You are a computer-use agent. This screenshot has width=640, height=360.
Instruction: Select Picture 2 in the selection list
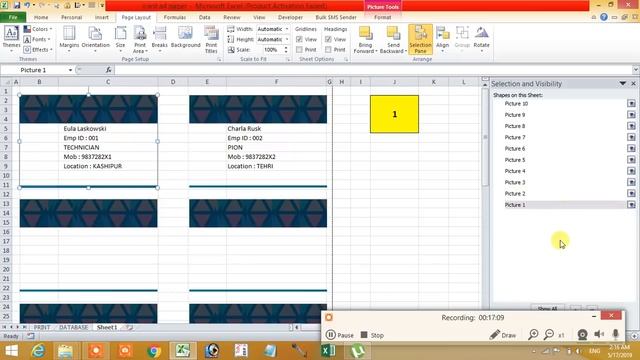[515, 193]
